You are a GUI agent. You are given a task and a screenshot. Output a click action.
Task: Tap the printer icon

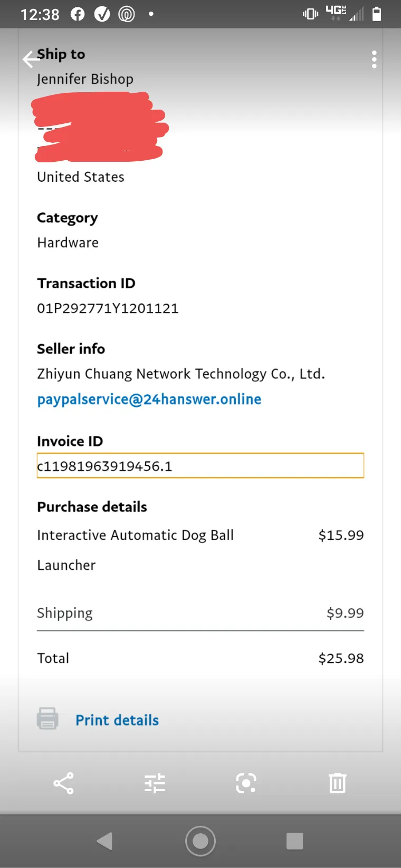tap(47, 718)
